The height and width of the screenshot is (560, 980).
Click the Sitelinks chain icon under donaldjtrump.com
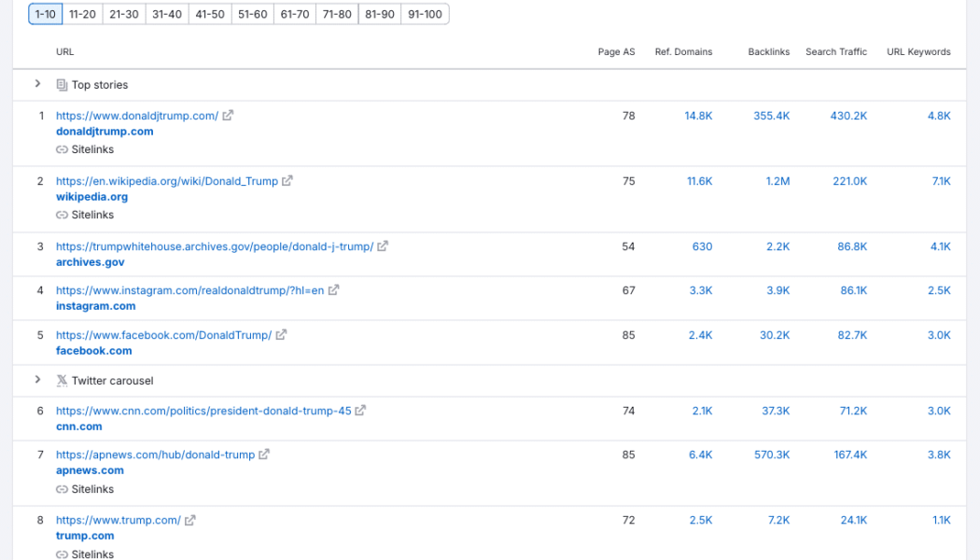(63, 148)
